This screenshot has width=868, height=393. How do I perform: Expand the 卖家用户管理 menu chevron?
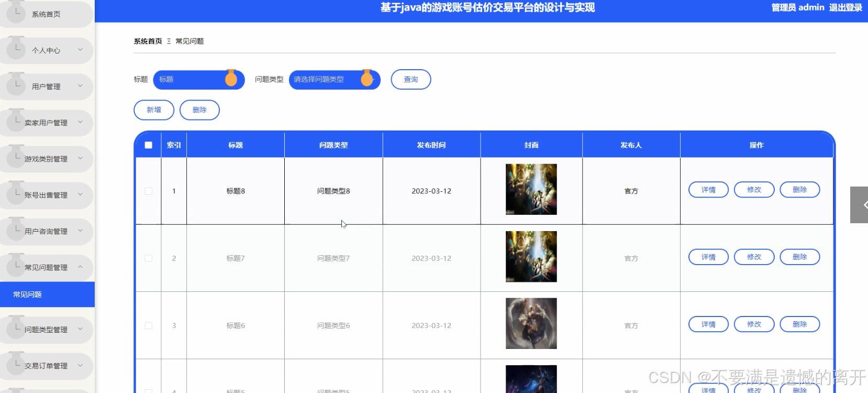tap(80, 122)
